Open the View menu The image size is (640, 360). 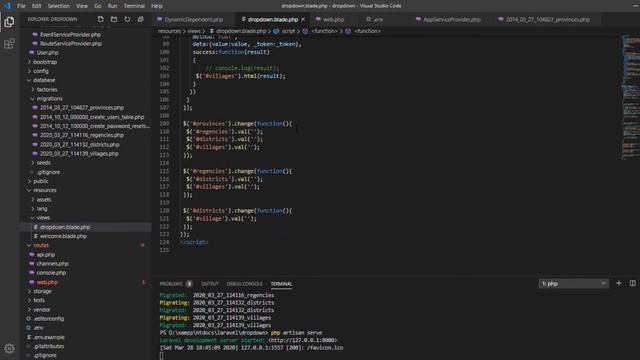pos(82,6)
